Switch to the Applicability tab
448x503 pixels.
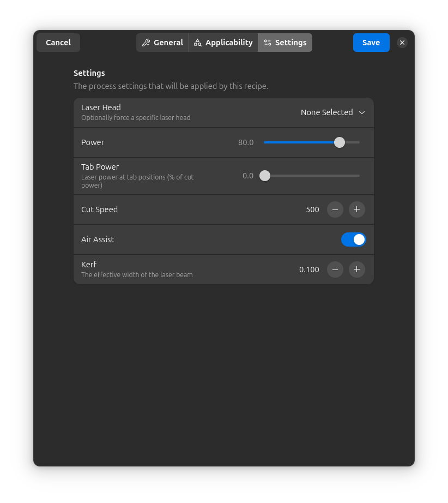click(x=222, y=42)
